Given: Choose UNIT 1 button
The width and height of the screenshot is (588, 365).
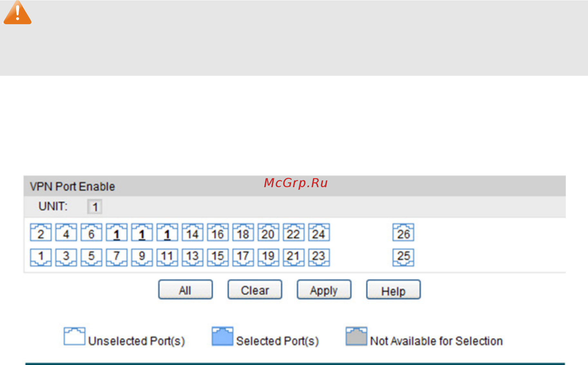Looking at the screenshot, I should 95,207.
